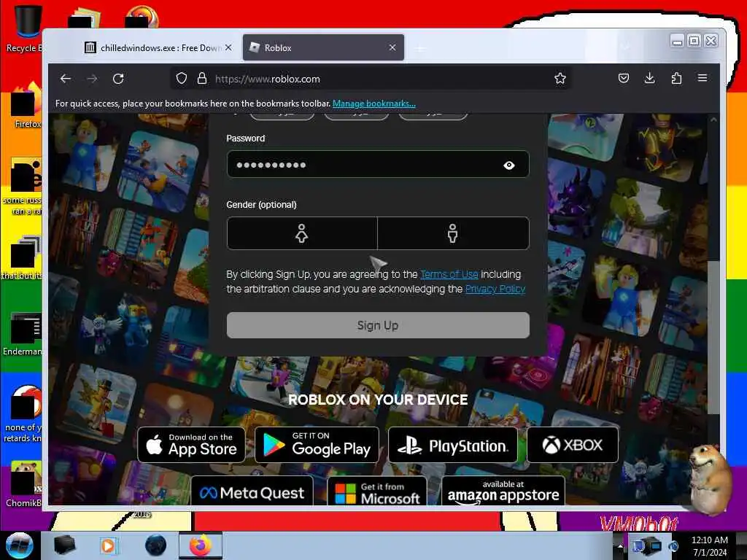Open the Save to Pocket button
The height and width of the screenshot is (560, 747).
tap(624, 78)
